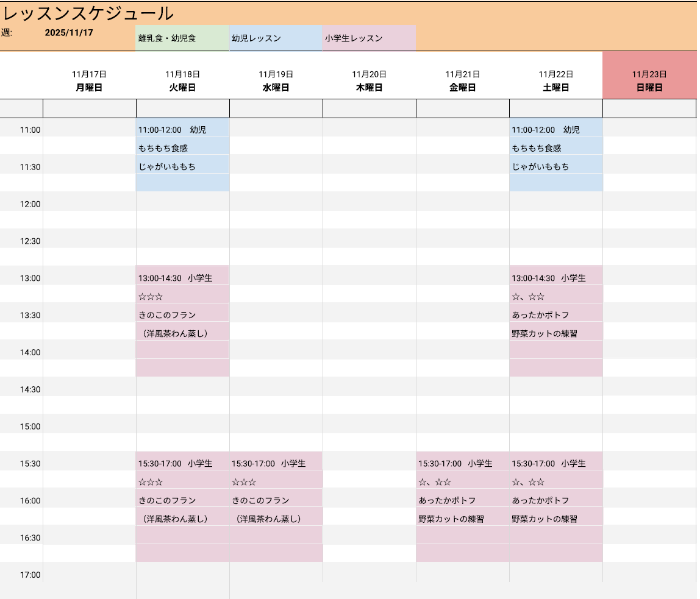Click the 火曜日 day header
This screenshot has height=599, width=700.
[x=182, y=87]
